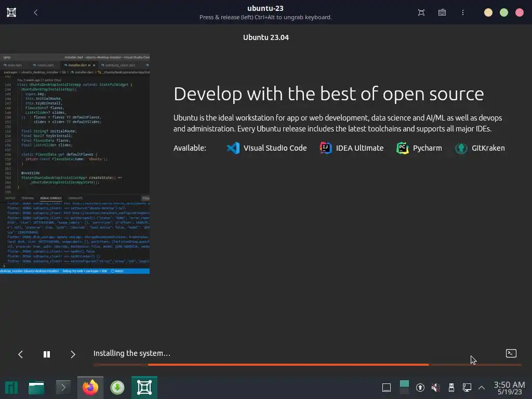Click the 'ubuntu-23' window title

(265, 8)
